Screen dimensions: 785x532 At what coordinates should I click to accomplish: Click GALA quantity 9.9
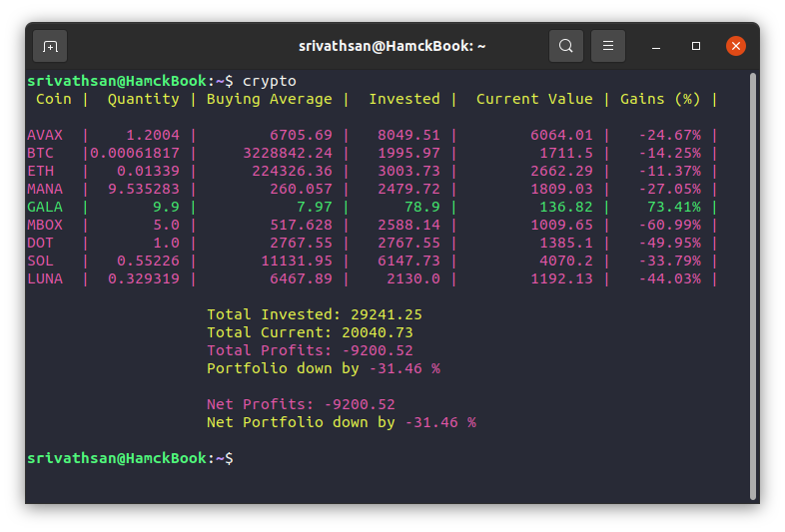[166, 208]
